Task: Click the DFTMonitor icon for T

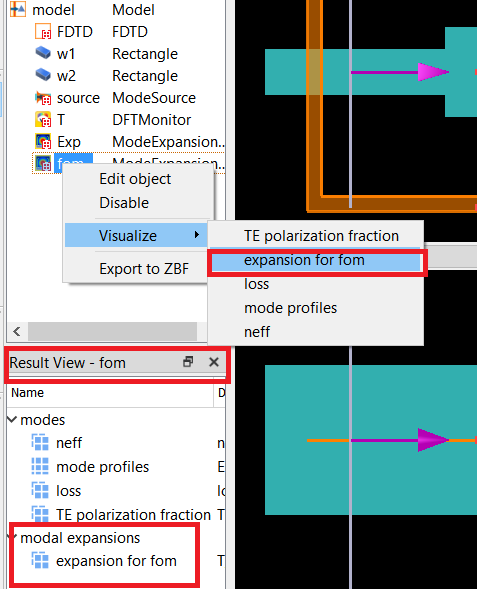Action: click(x=43, y=120)
